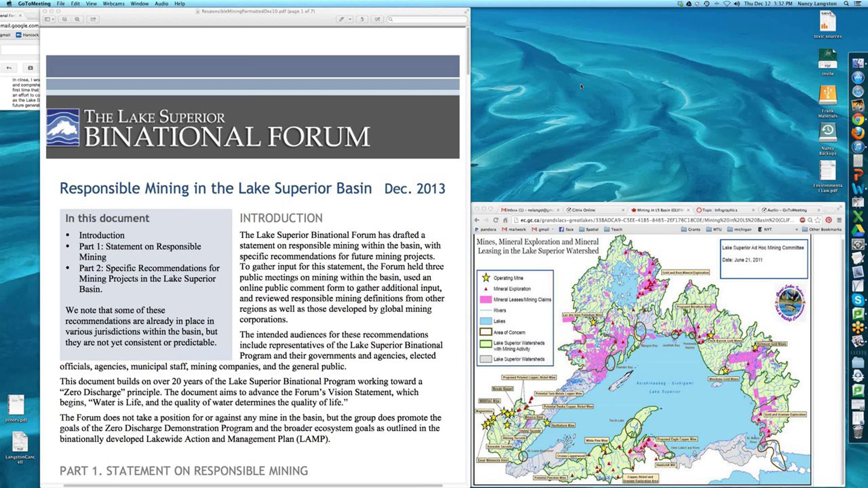Click Chrome home button
This screenshot has height=488, width=868.
click(505, 220)
